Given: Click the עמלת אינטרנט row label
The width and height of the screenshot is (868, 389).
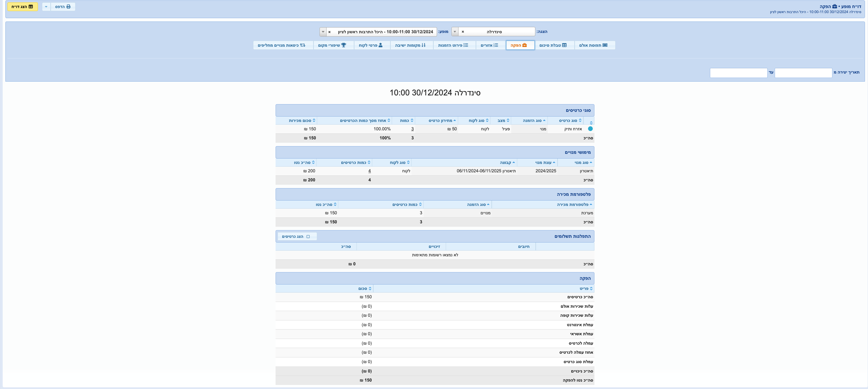Looking at the screenshot, I should [x=580, y=325].
